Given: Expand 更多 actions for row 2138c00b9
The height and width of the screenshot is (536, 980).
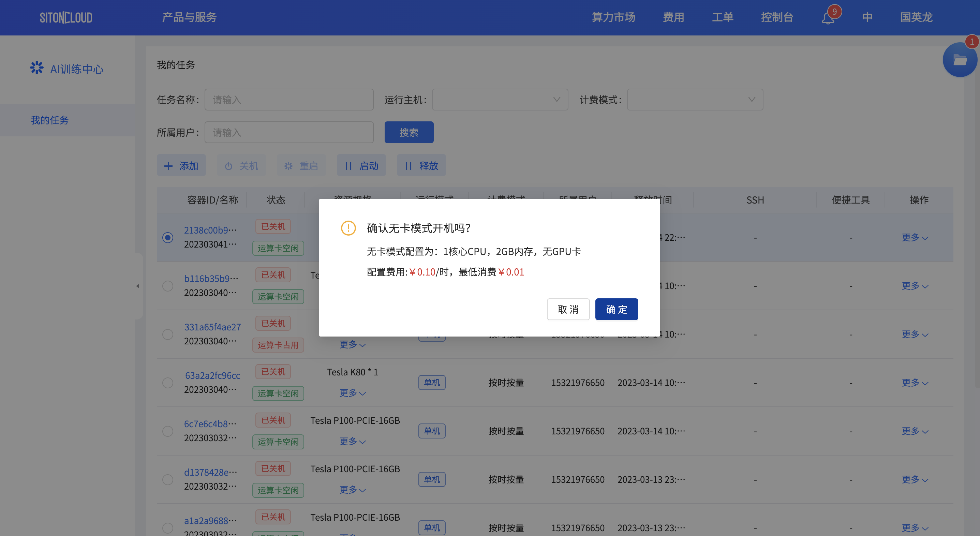Looking at the screenshot, I should coord(915,237).
